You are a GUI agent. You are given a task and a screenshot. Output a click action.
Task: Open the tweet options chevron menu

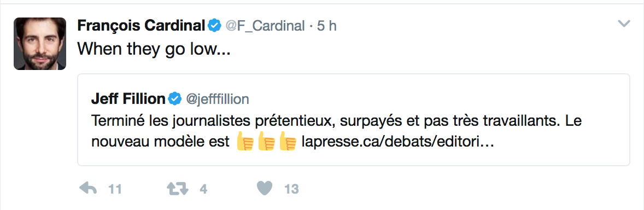pyautogui.click(x=624, y=24)
